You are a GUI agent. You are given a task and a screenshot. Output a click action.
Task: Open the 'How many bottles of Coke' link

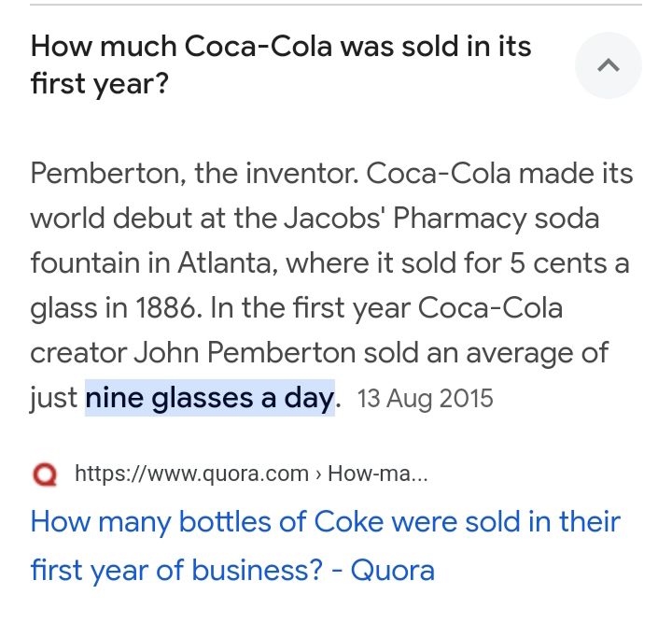click(325, 520)
